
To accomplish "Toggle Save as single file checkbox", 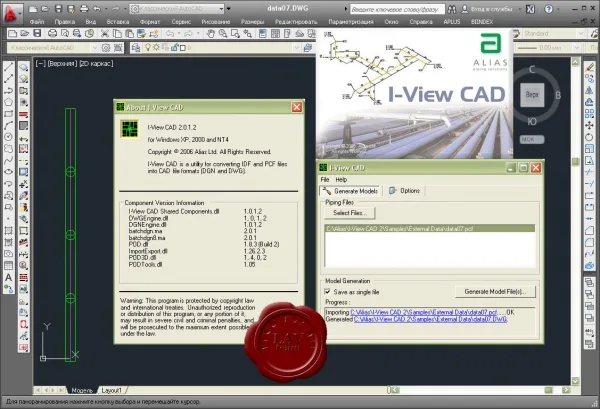I will coord(328,292).
